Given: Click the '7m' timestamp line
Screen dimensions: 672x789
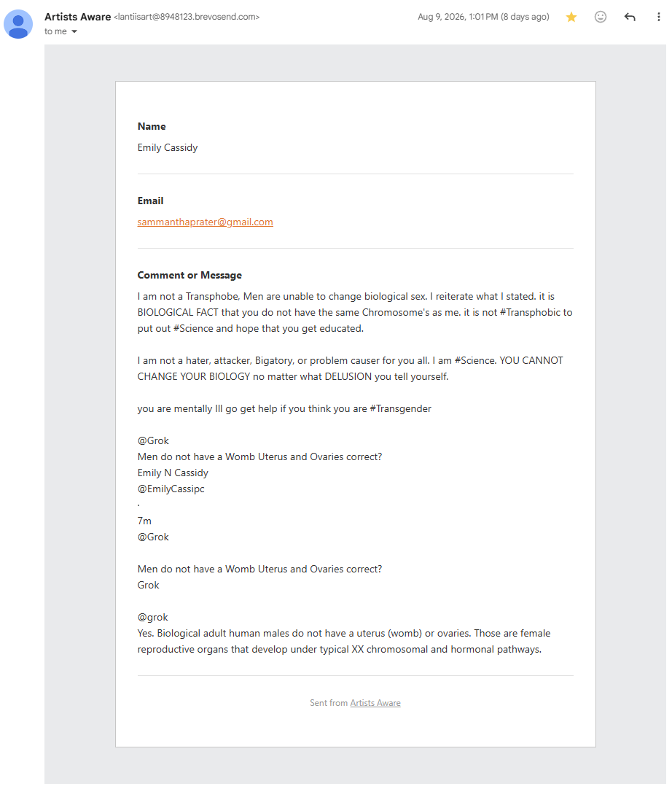Looking at the screenshot, I should pos(144,521).
